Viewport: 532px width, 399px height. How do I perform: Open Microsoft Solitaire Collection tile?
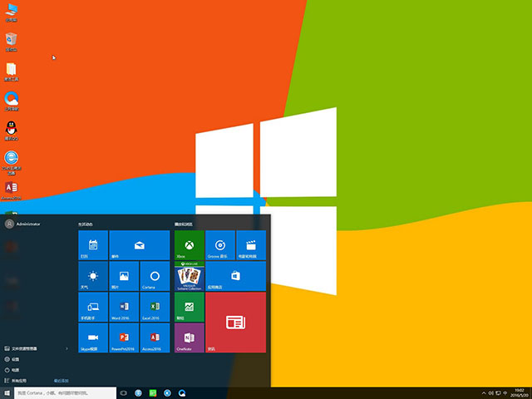coord(189,276)
